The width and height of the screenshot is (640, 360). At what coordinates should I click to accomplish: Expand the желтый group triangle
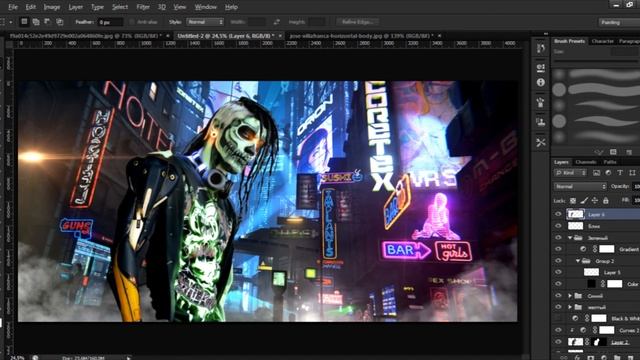(570, 307)
